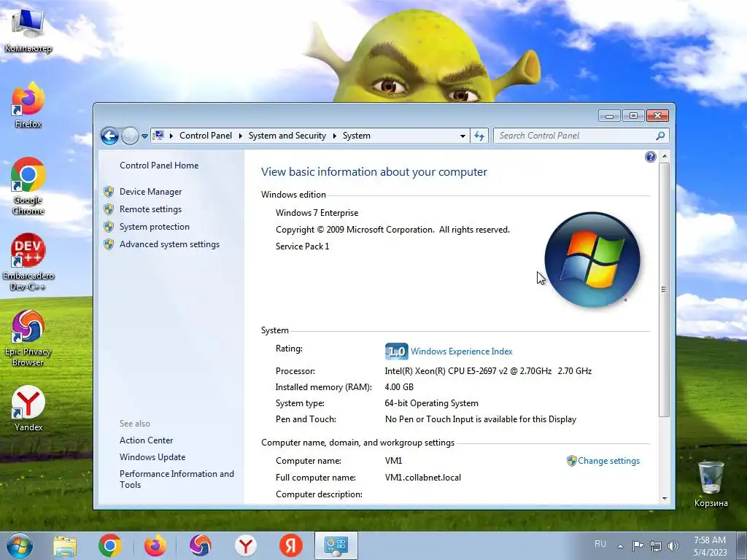Screen dimensions: 747x560
Task: Launch Firefox from the taskbar
Action: click(x=155, y=545)
